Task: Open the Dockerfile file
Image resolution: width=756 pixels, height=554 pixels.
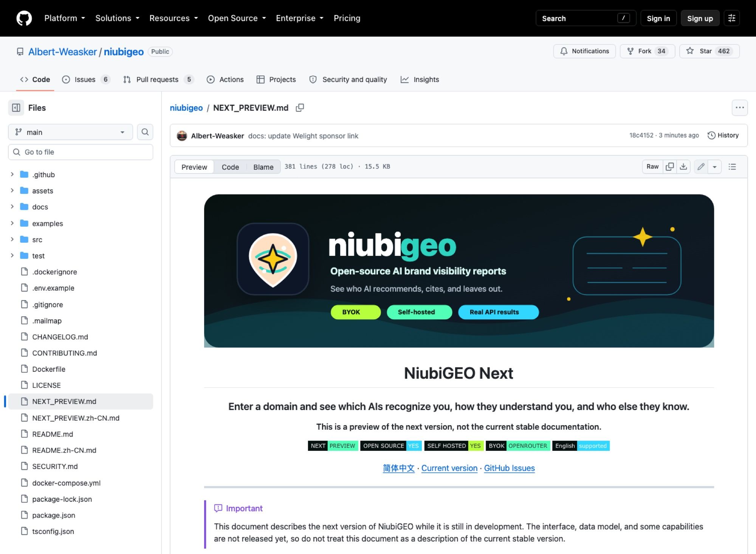Action: 49,369
